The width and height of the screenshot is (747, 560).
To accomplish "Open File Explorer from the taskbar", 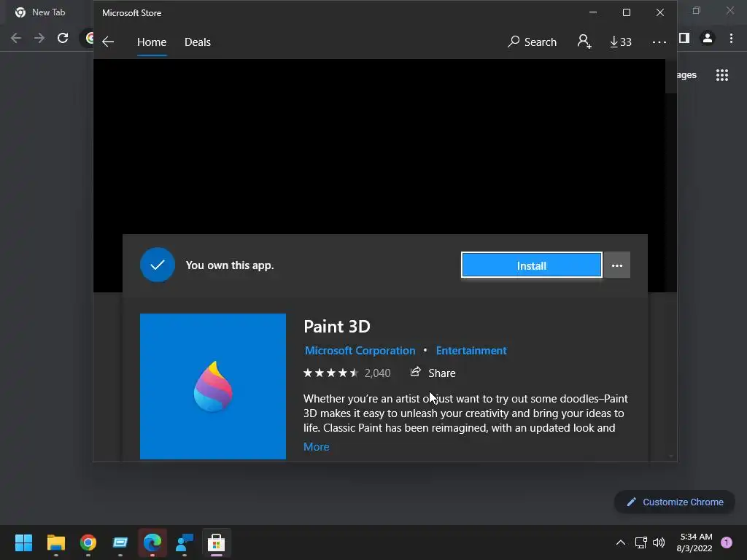I will (x=55, y=542).
